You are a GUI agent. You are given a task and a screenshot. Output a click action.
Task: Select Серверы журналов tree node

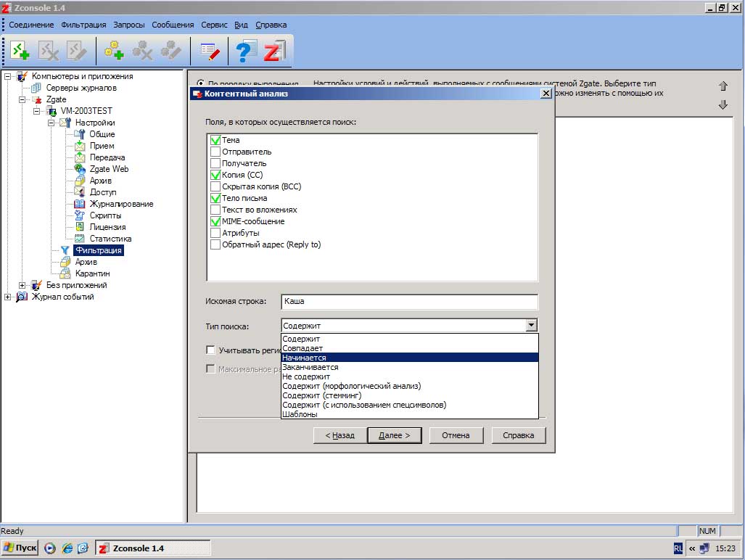click(81, 88)
